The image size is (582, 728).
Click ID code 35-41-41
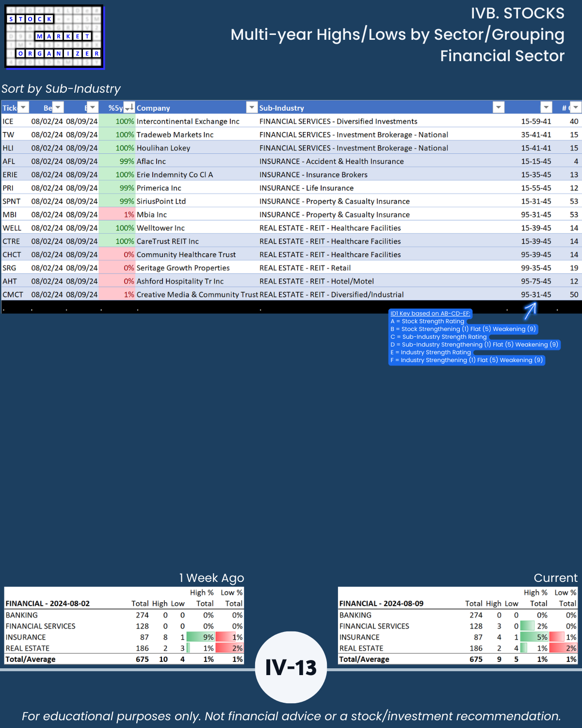pos(536,134)
